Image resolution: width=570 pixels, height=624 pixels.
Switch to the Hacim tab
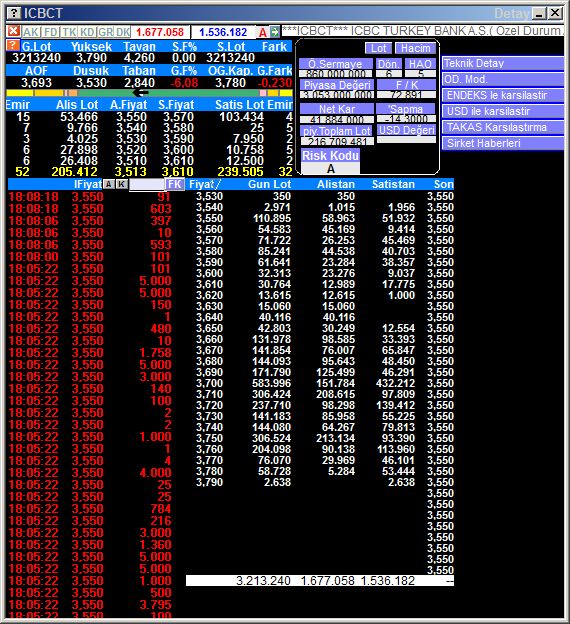tap(415, 48)
